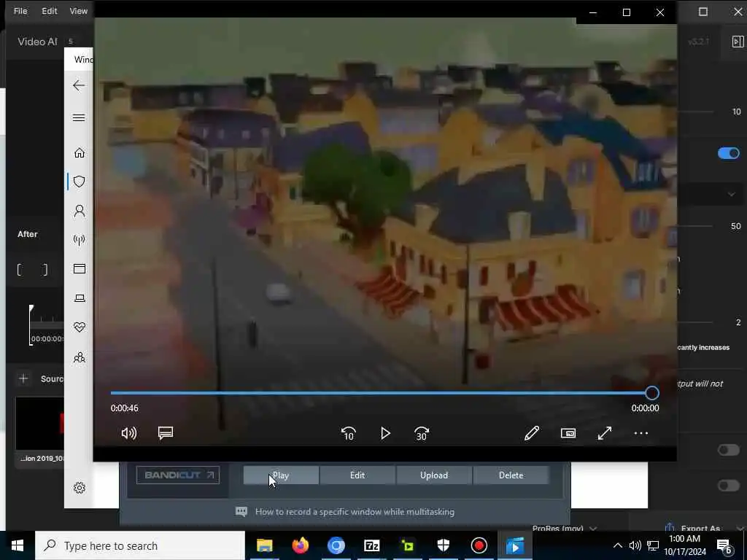Image resolution: width=747 pixels, height=560 pixels.
Task: Click the taskbar search box
Action: coord(140,545)
